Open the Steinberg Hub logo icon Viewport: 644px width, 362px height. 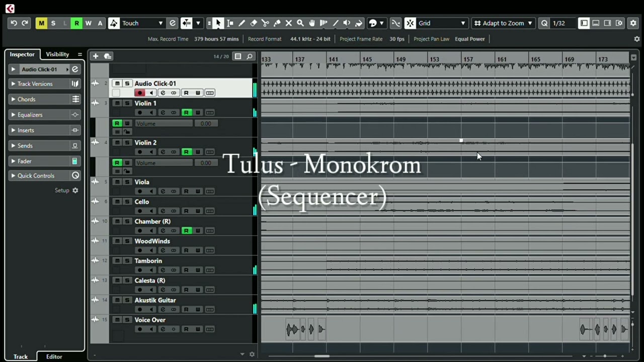coord(10,8)
